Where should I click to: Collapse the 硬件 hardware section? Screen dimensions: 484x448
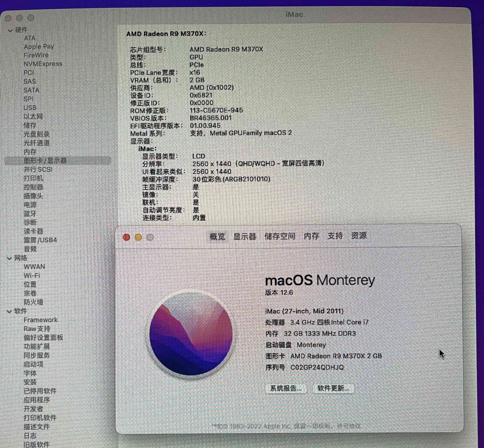tap(10, 30)
